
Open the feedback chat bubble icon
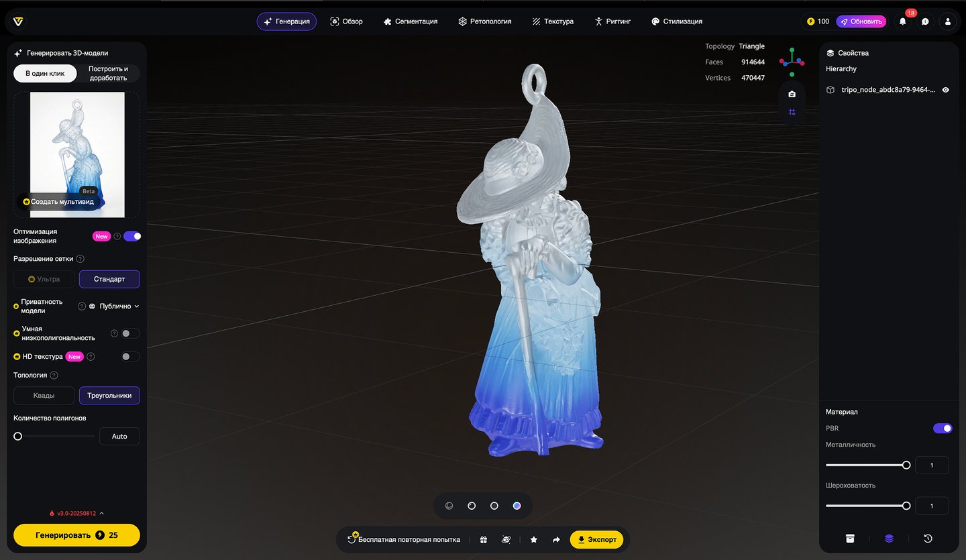(925, 21)
